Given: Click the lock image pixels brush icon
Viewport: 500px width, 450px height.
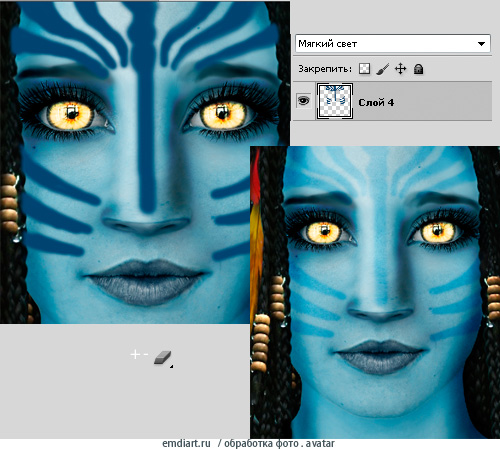Looking at the screenshot, I should point(382,69).
